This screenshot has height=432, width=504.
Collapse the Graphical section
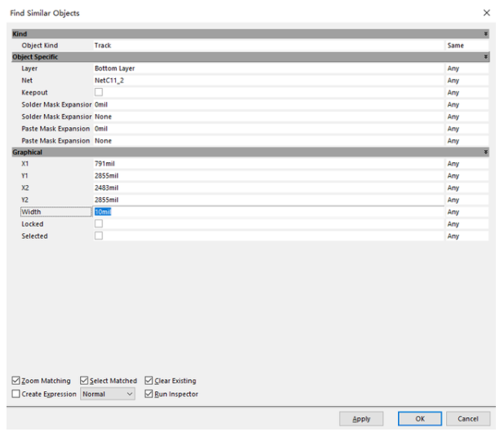point(486,152)
